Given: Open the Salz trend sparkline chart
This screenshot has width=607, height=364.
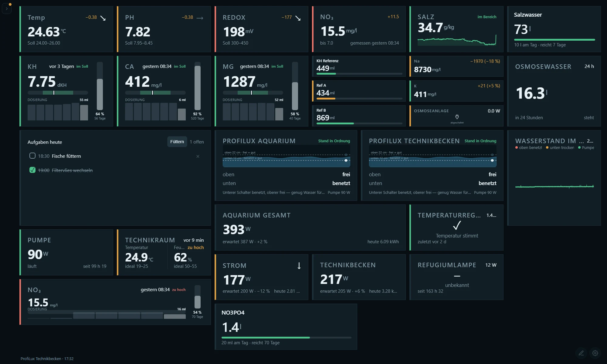Looking at the screenshot, I should 457,40.
